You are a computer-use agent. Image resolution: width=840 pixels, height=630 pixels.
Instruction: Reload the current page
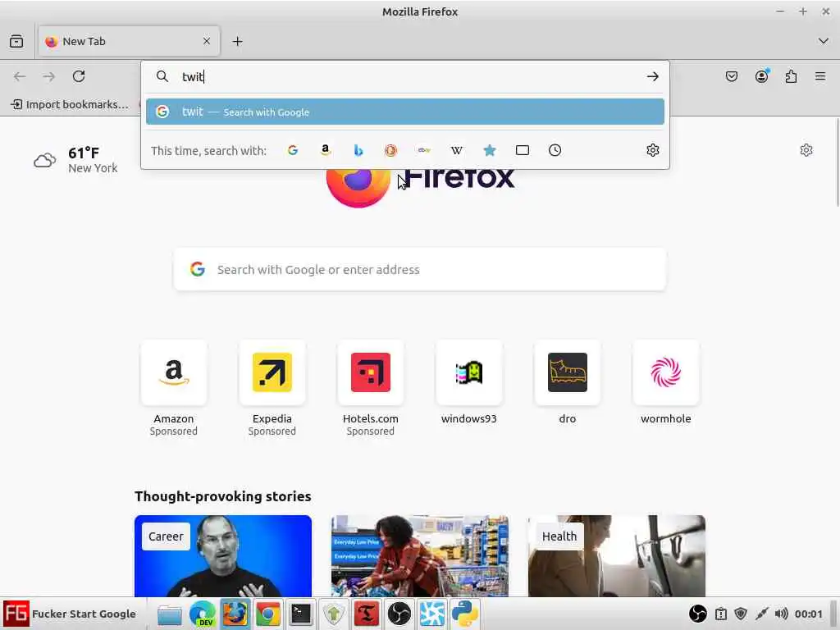point(79,76)
